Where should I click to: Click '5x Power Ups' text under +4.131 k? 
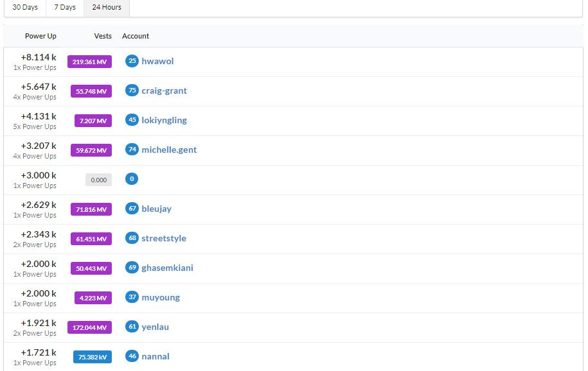click(x=35, y=126)
